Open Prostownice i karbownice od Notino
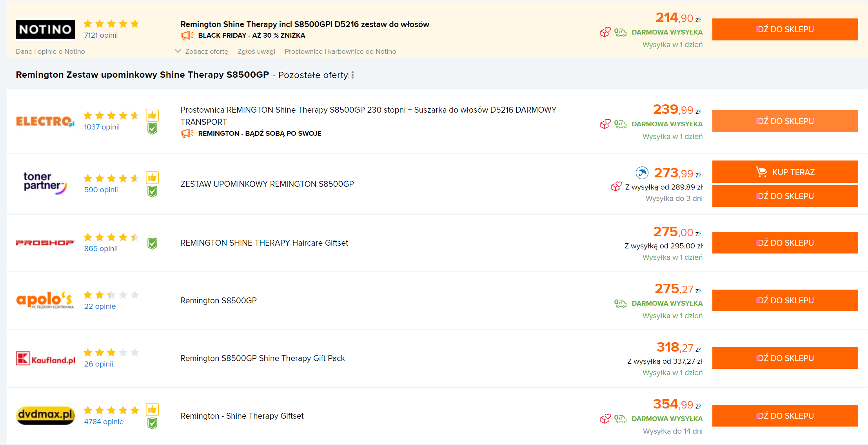868x445 pixels. pyautogui.click(x=340, y=51)
